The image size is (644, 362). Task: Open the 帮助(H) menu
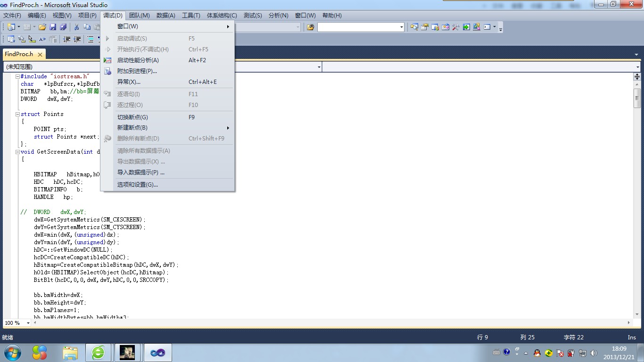pyautogui.click(x=332, y=16)
